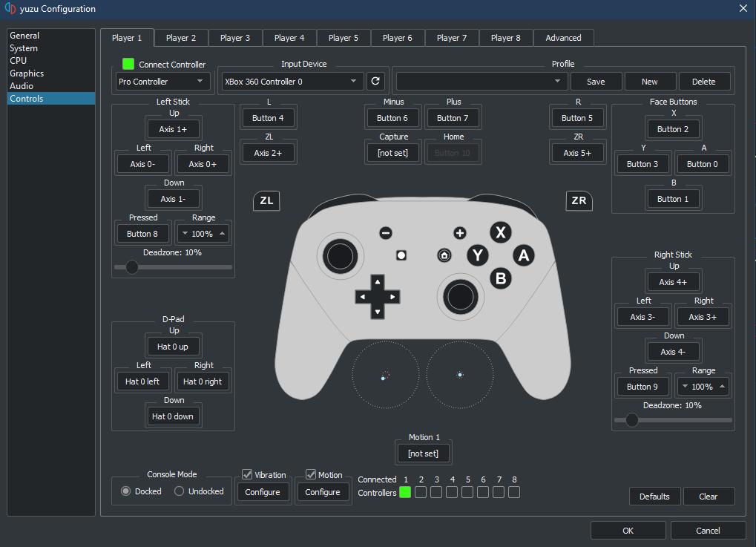This screenshot has height=547, width=756.
Task: Open the Advanced tab
Action: (563, 38)
